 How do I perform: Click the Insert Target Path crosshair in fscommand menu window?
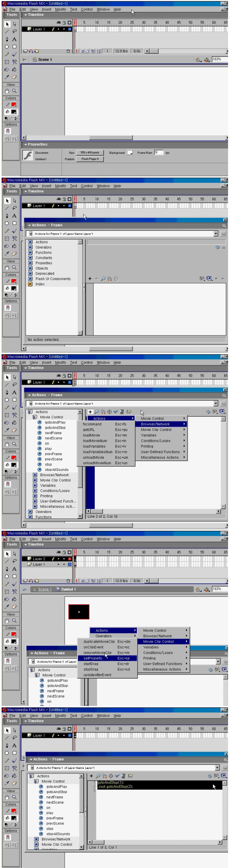(109, 412)
